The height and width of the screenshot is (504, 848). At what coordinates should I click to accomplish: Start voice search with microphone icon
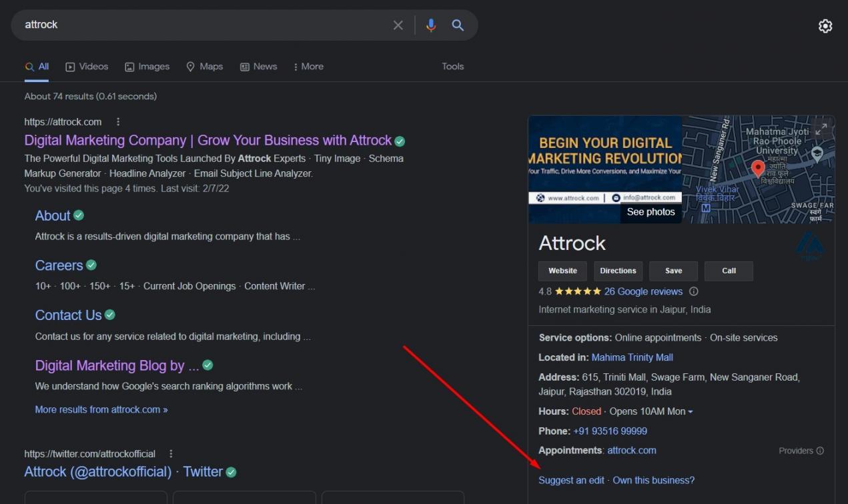coord(431,25)
